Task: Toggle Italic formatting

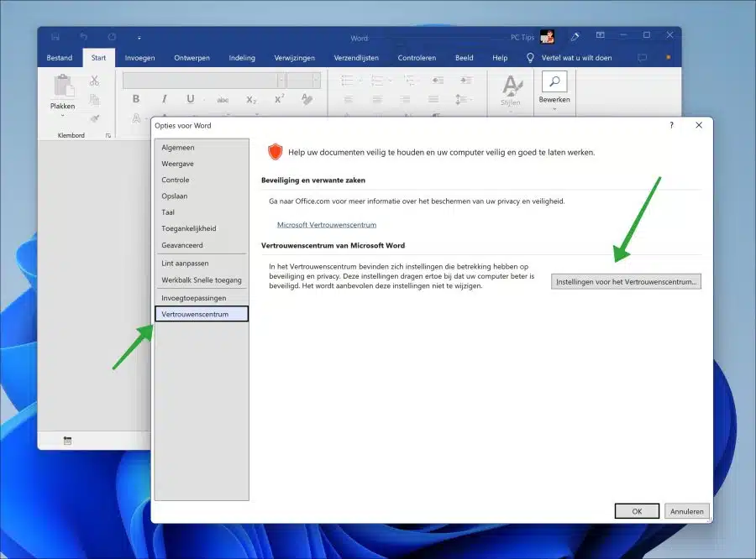Action: pos(165,99)
